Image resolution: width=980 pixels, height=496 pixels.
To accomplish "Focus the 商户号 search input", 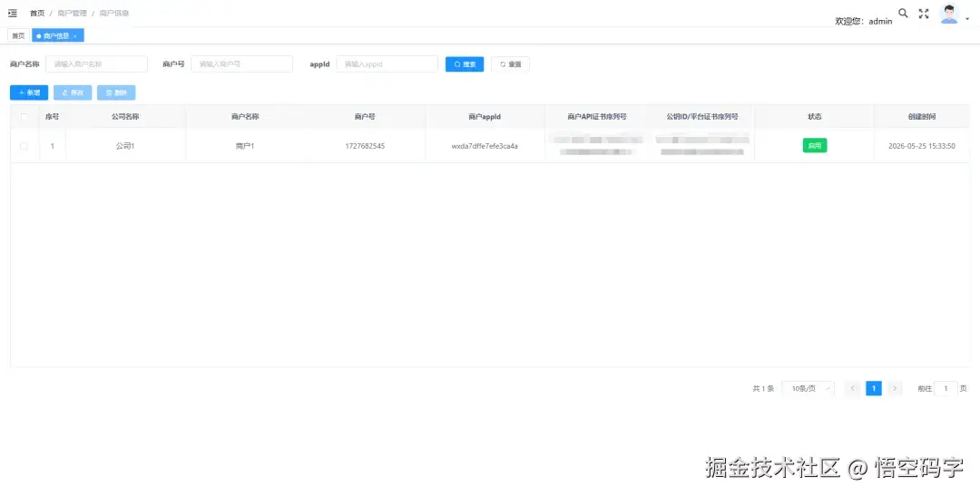I will [242, 63].
